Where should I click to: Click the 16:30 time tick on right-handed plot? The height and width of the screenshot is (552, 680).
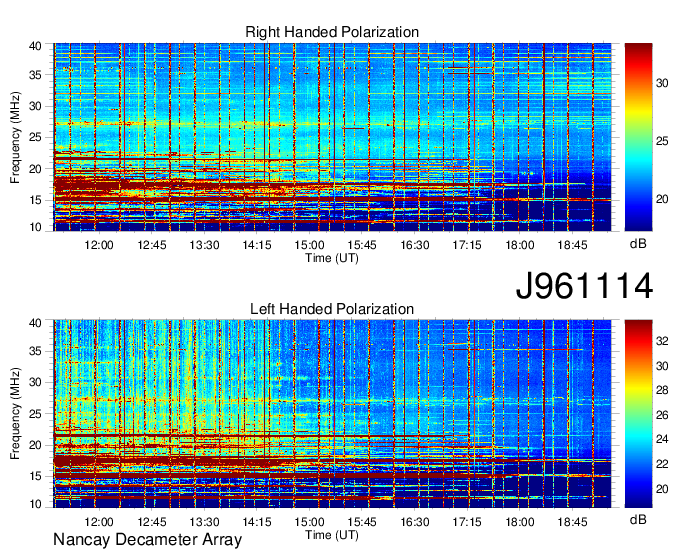(415, 245)
